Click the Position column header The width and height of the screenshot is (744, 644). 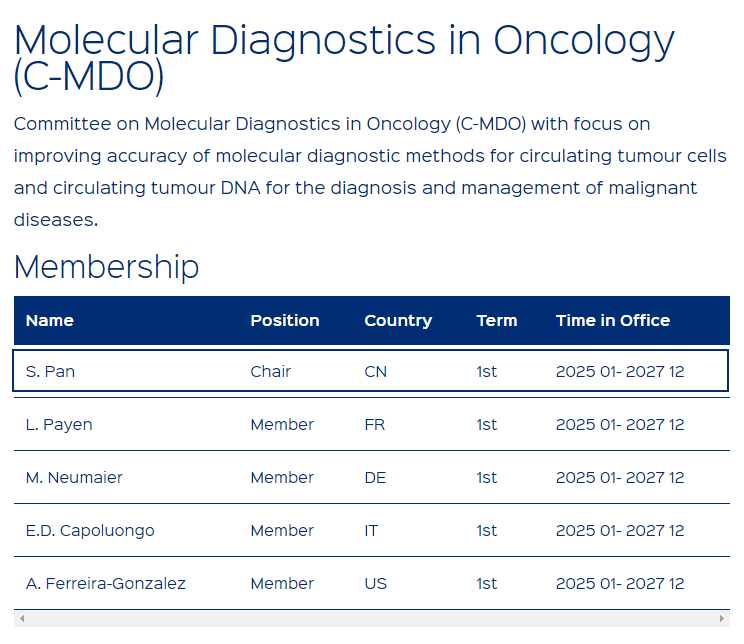tap(285, 320)
